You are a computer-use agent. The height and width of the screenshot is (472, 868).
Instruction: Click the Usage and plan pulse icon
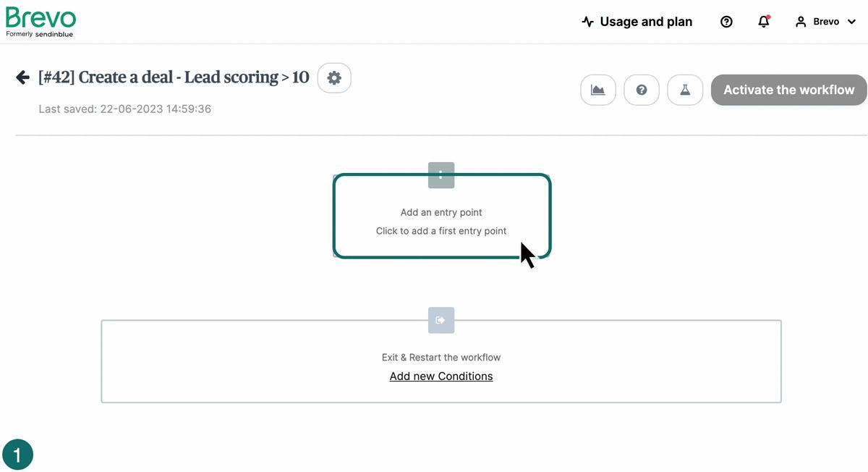coord(587,22)
